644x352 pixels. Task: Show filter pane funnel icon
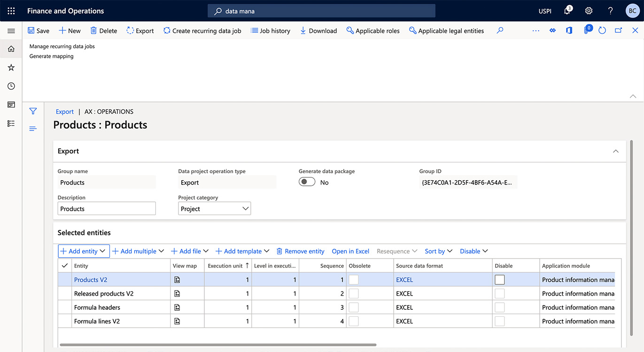pos(33,111)
